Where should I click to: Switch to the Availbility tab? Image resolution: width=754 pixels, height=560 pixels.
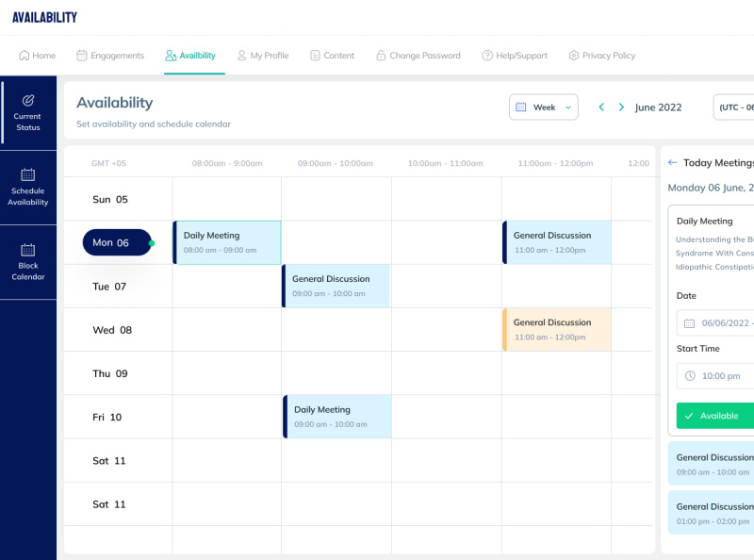(192, 56)
